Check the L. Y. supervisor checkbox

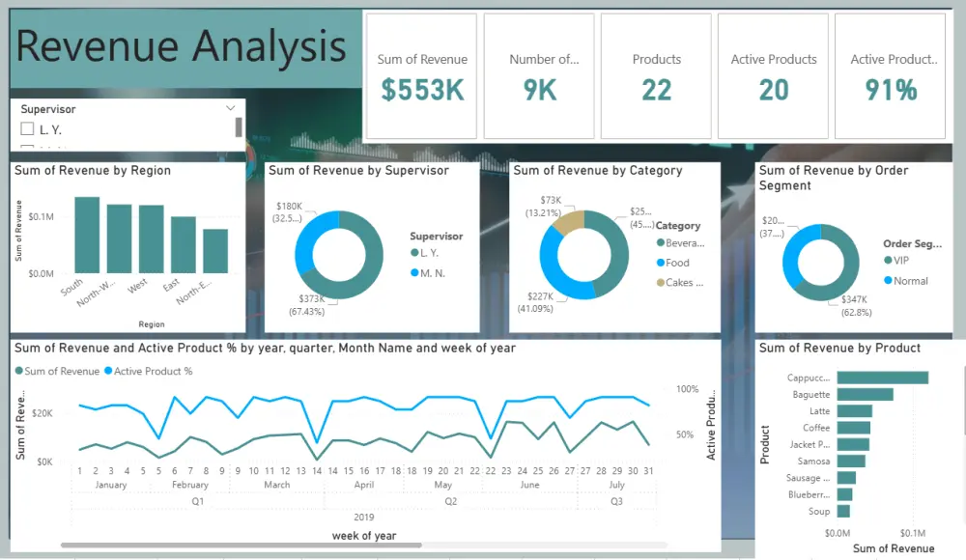[28, 127]
